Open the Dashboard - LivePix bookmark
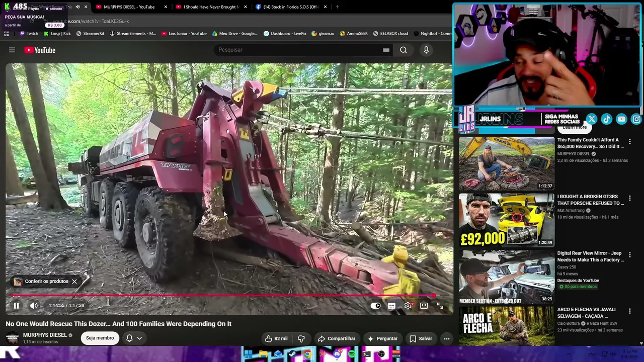This screenshot has height=362, width=644. point(285,34)
